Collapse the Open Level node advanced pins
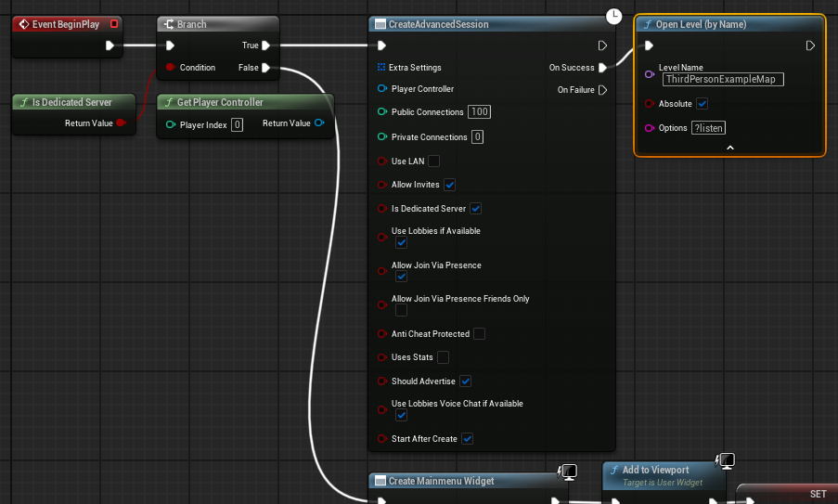Screen dimensions: 838x504 click(730, 148)
